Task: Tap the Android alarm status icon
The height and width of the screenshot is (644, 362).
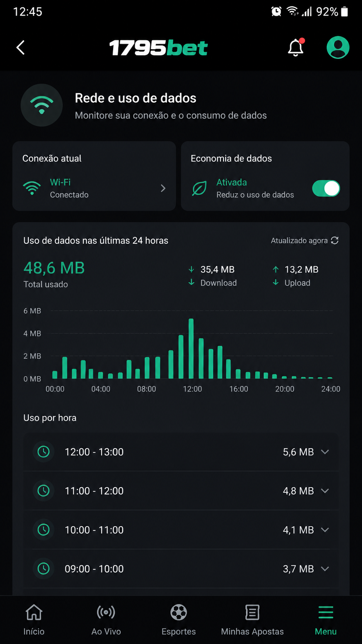Action: coord(276,12)
